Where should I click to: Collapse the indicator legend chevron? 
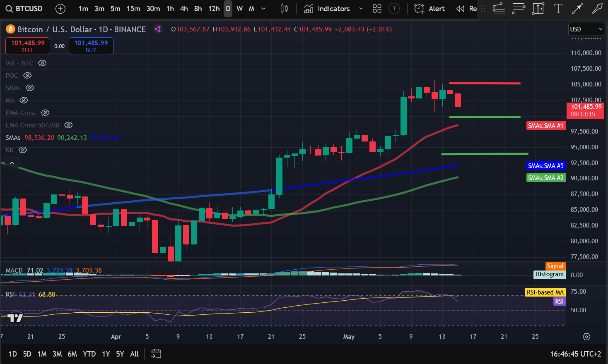tap(12, 163)
